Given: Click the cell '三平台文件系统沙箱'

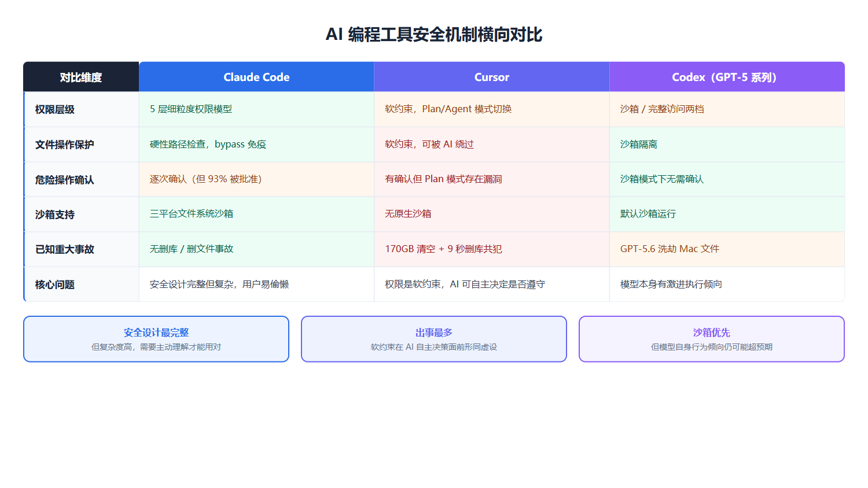Looking at the screenshot, I should [x=256, y=215].
